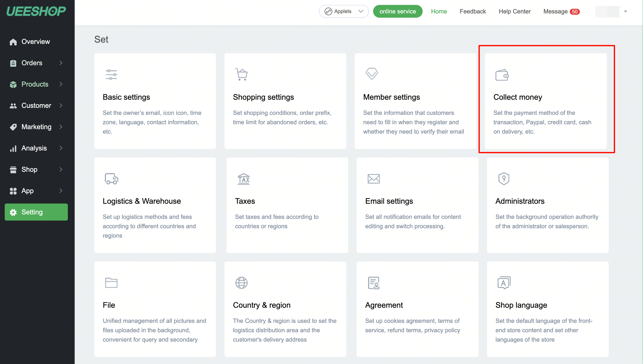Click the Agreement document icon

point(374,283)
